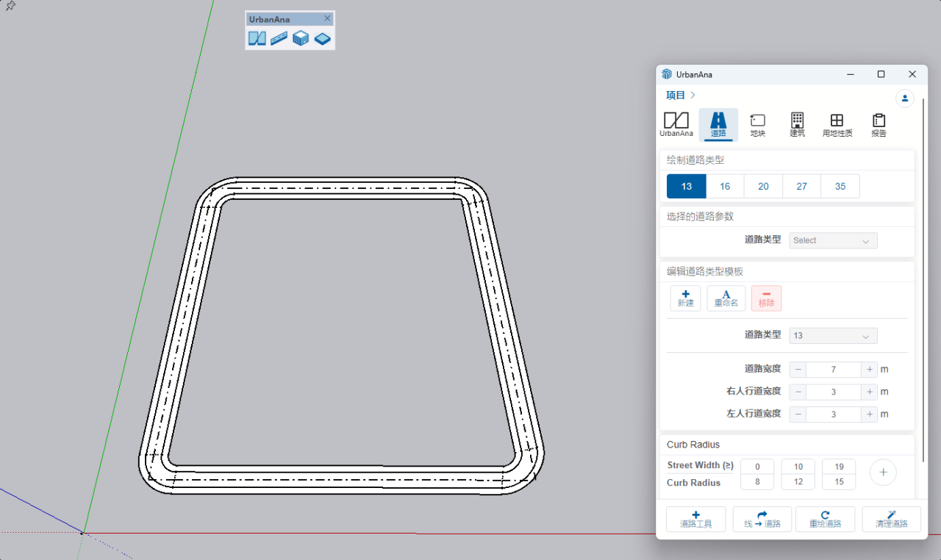Click the first UrbanAna logo icon in floating toolbar
Screen dimensions: 941x560
pos(257,38)
